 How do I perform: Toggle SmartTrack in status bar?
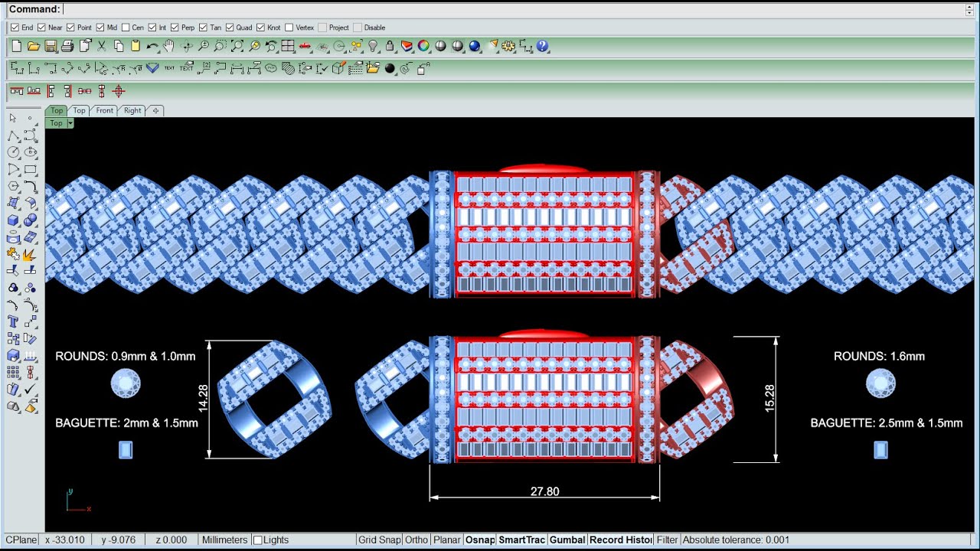(522, 540)
